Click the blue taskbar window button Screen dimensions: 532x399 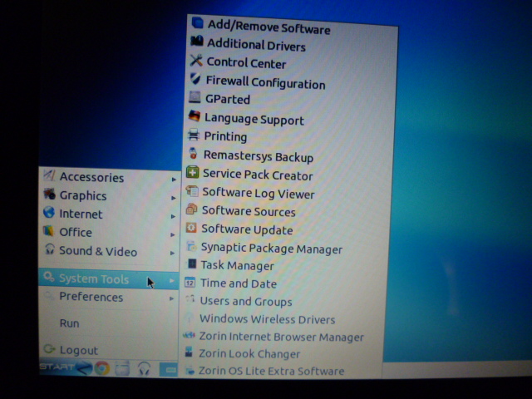click(168, 369)
